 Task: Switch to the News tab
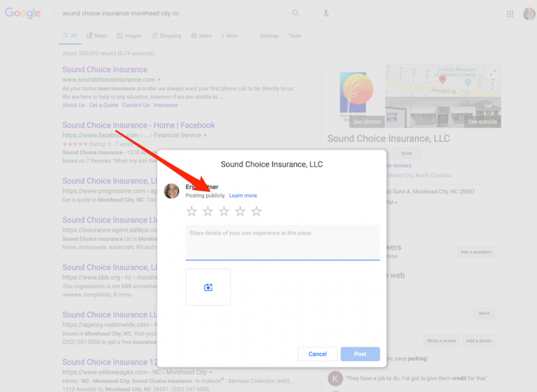click(x=201, y=36)
